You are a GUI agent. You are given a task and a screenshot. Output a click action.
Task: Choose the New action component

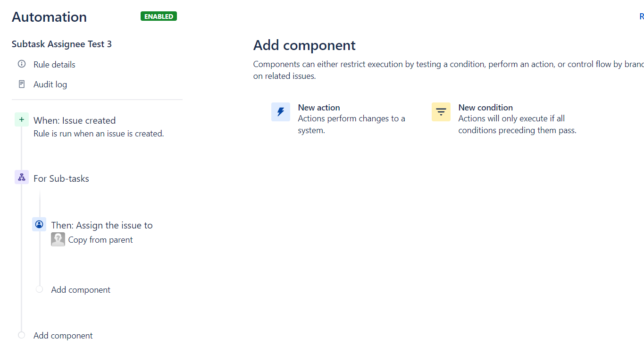tap(319, 108)
